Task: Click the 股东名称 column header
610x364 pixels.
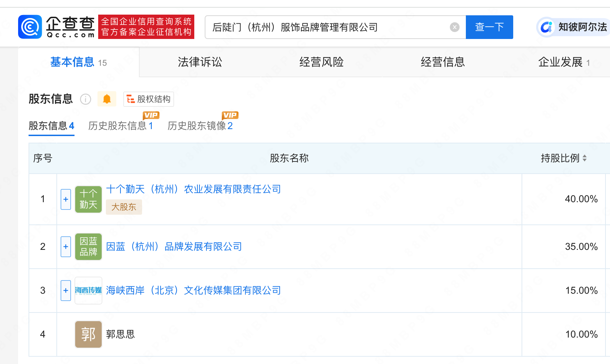Action: click(x=289, y=158)
